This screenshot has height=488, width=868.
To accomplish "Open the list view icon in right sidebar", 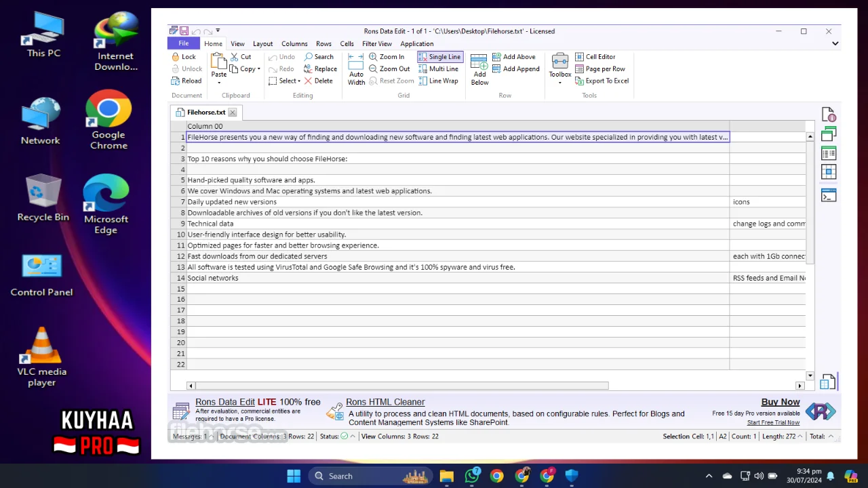I will (828, 153).
